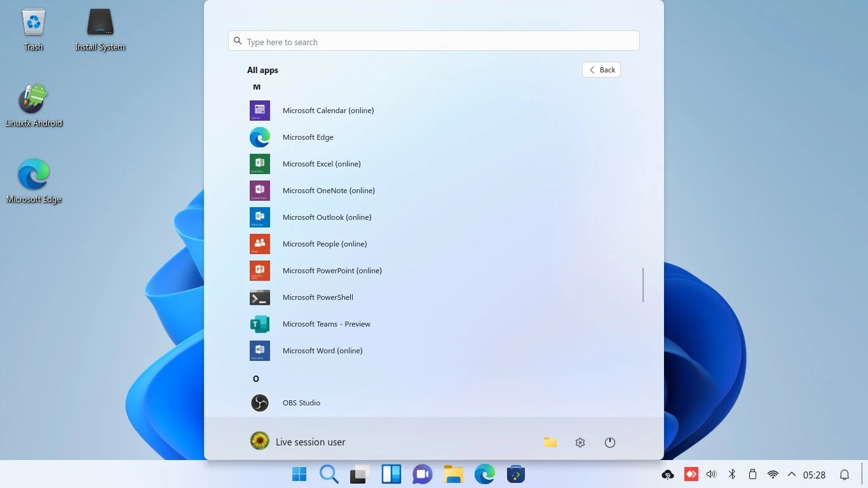This screenshot has width=868, height=488.
Task: Open the Wi-Fi network tray icon
Action: [773, 475]
